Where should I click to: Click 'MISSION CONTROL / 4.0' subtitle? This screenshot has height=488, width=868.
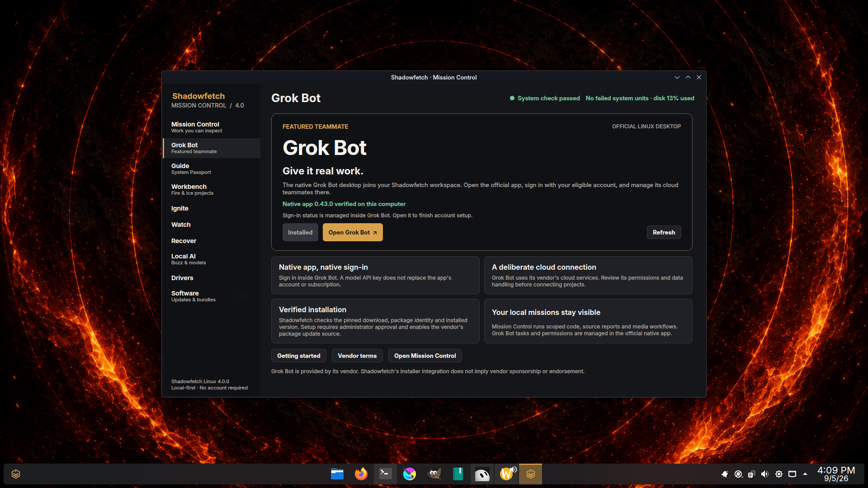208,105
